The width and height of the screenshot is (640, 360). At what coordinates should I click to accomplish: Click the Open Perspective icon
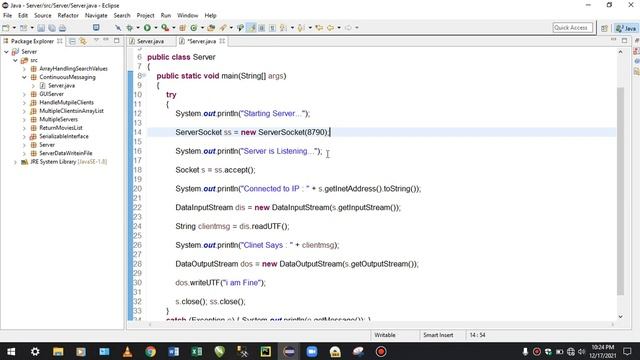pyautogui.click(x=604, y=28)
